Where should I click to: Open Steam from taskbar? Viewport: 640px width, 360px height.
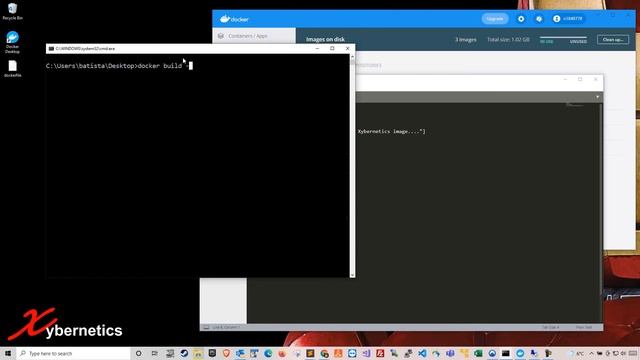tap(184, 353)
